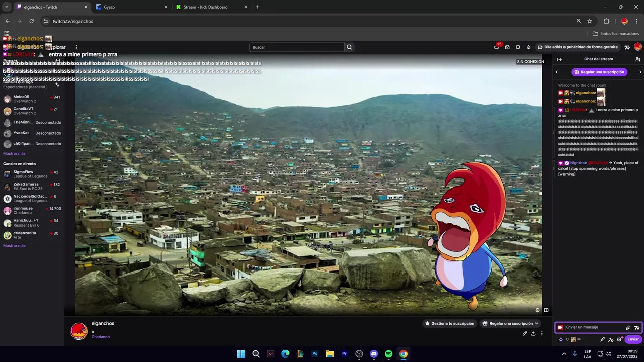Close the elganchos - Twitch tab
Screen dimensions: 644x362
tap(86, 7)
